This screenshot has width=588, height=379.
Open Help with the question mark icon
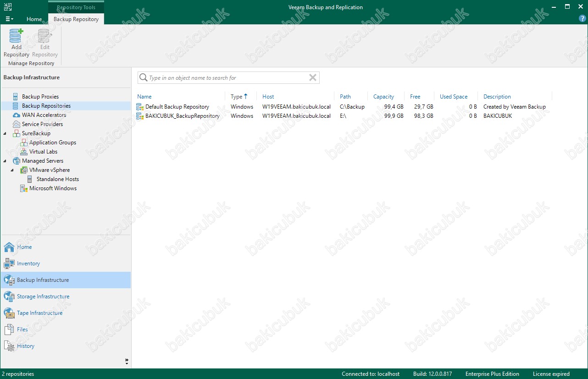582,19
